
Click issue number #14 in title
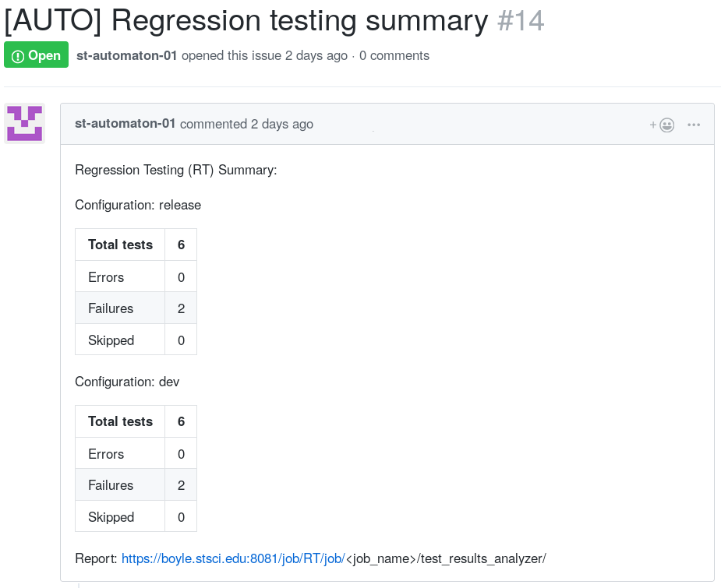(521, 20)
